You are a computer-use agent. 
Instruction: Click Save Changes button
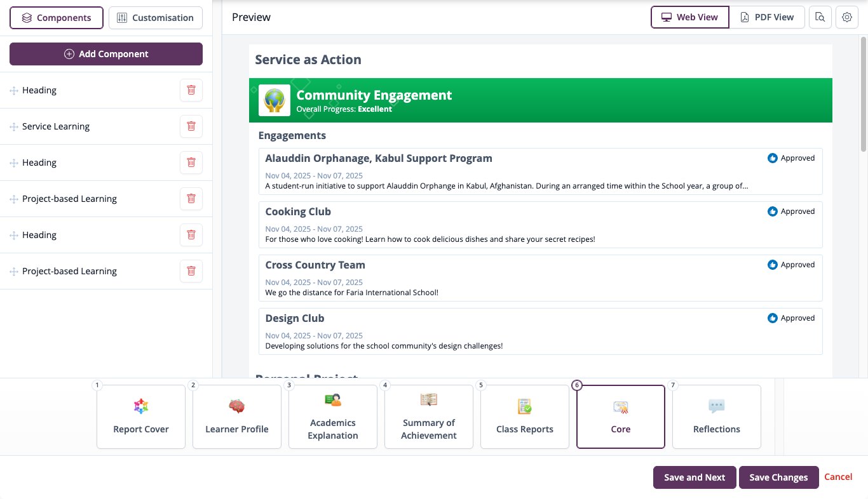click(x=778, y=477)
